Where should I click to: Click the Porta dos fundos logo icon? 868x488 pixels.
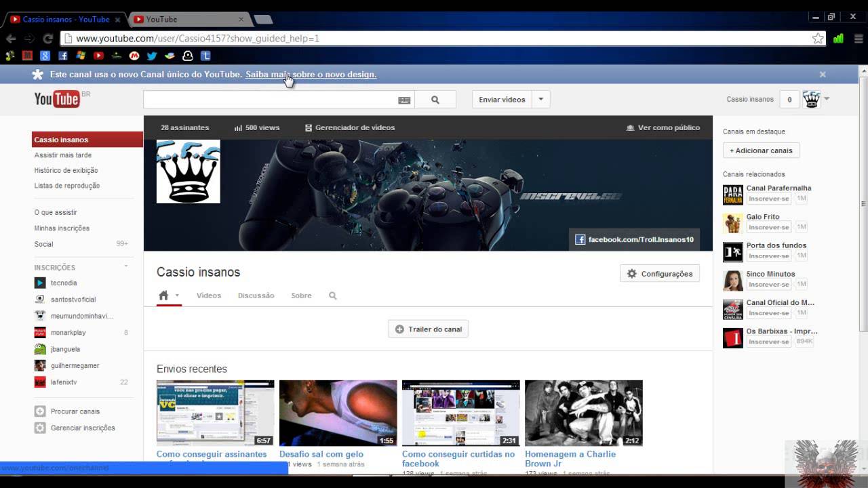733,252
